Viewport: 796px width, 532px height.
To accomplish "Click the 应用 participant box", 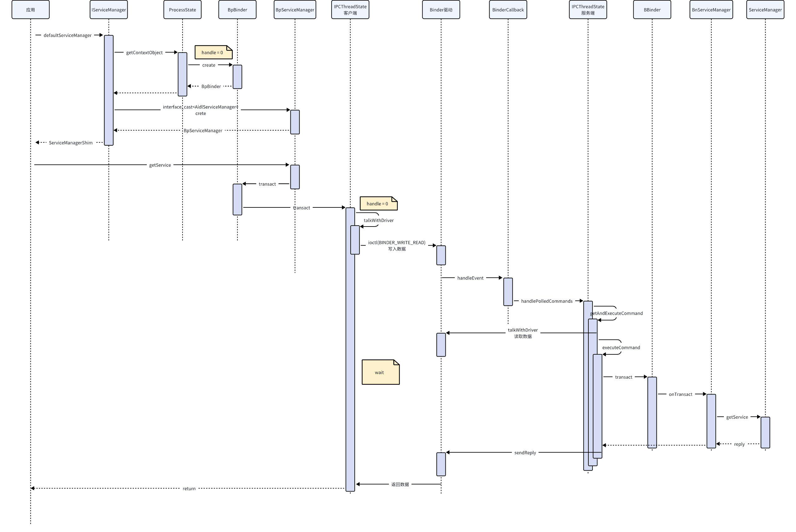I will click(30, 9).
